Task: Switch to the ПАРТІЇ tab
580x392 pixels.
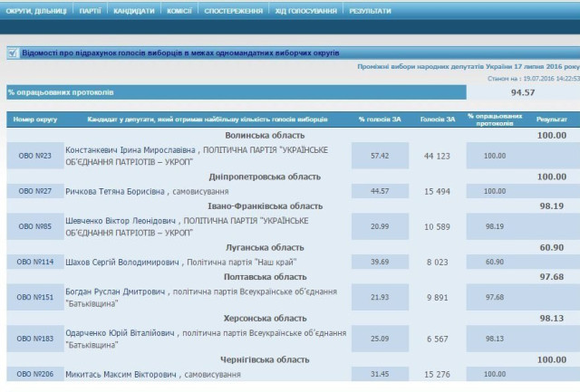Action: pyautogui.click(x=89, y=12)
